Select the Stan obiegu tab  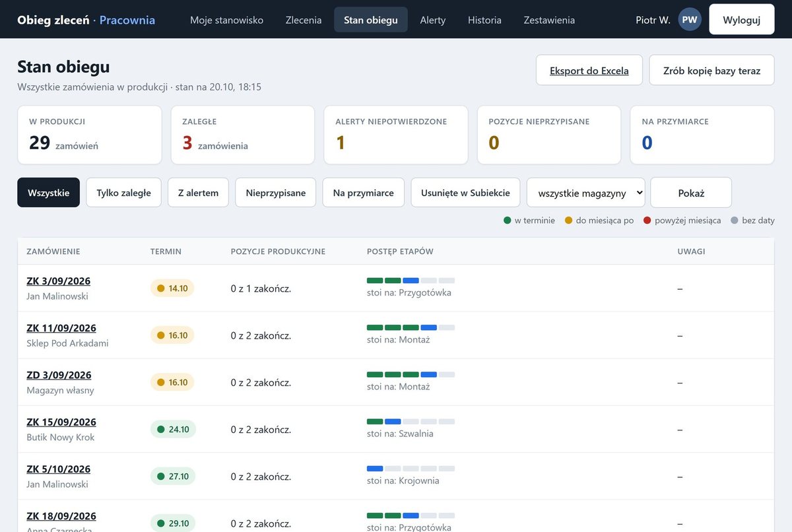click(371, 20)
